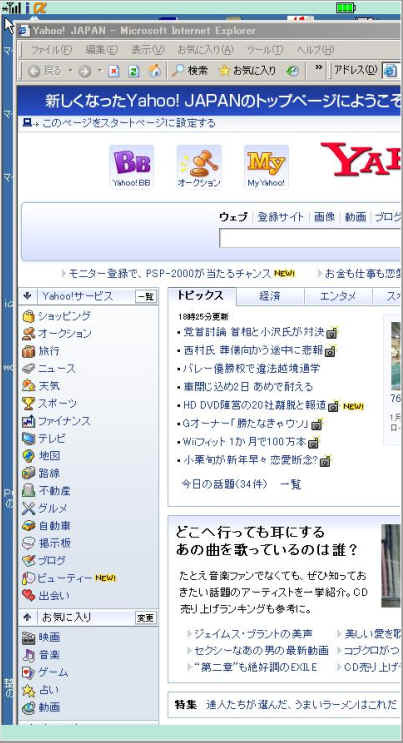Click the web search input field
The image size is (403, 743).
pos(311,238)
